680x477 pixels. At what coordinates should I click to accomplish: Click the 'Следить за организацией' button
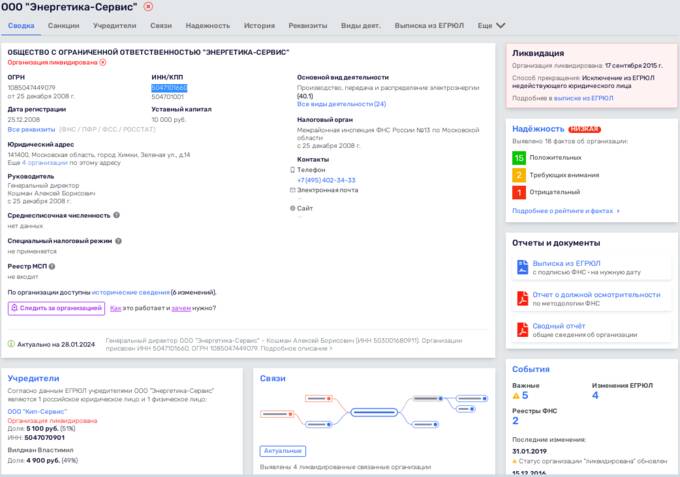56,308
